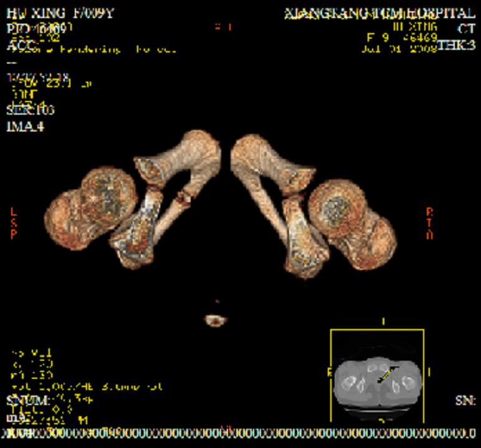The width and height of the screenshot is (481, 448).
Task: Click the orange orientation marker at top center
Action: (222, 27)
